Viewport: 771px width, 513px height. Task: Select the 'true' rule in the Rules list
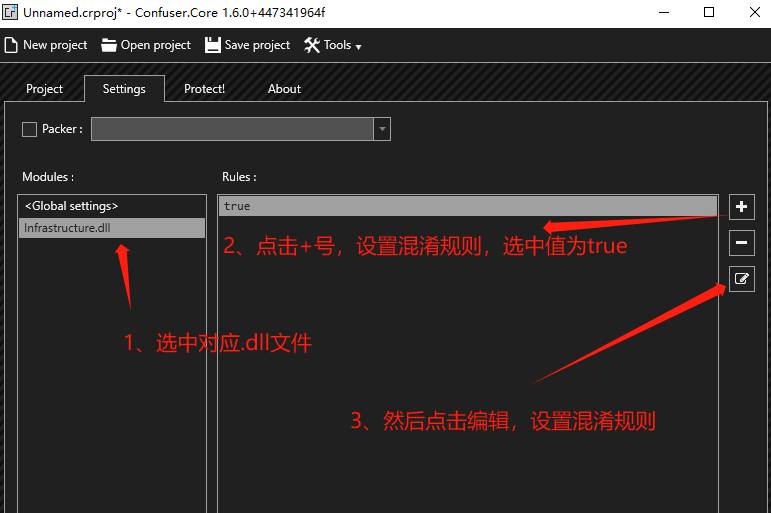point(467,206)
